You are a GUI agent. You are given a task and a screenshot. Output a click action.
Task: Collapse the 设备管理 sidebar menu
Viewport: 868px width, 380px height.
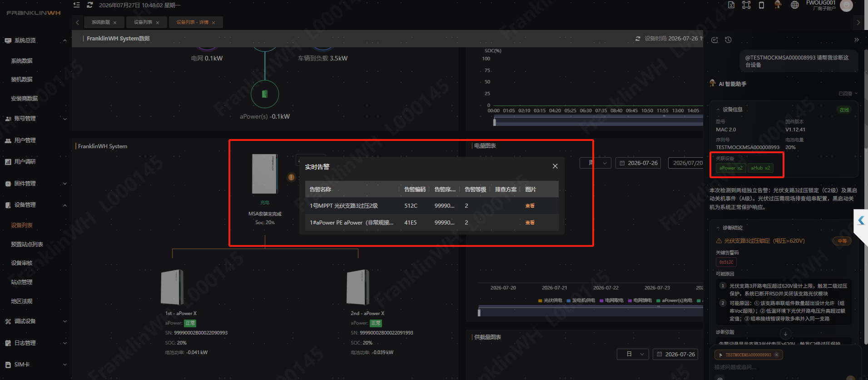36,205
